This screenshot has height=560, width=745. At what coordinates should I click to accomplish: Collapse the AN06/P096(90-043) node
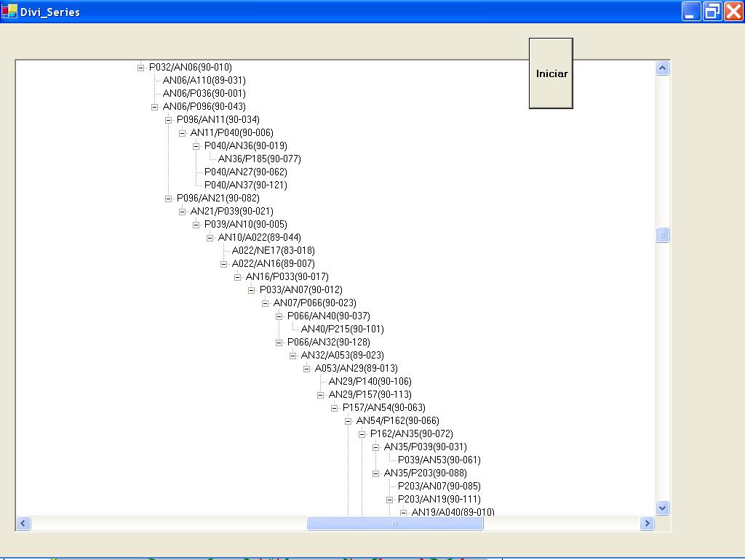(x=155, y=107)
